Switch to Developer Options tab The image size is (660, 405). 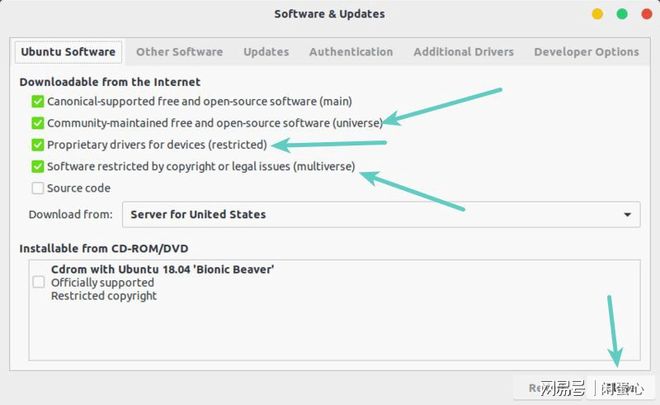tap(586, 52)
